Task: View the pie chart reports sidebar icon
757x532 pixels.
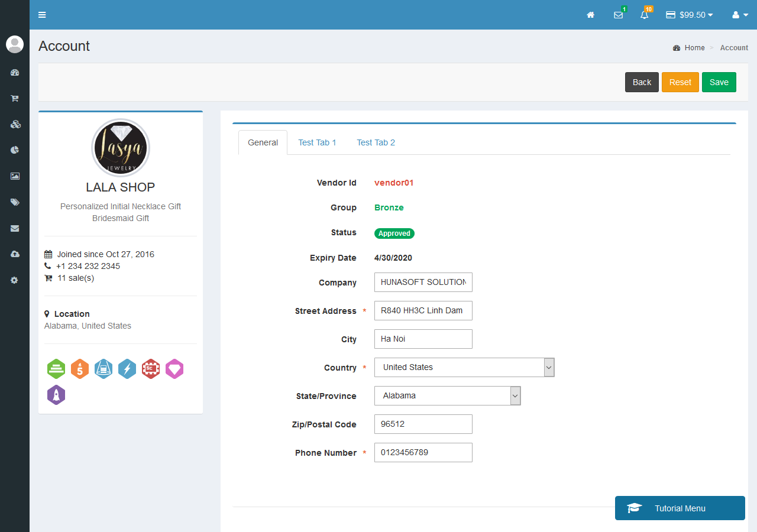Action: [14, 150]
